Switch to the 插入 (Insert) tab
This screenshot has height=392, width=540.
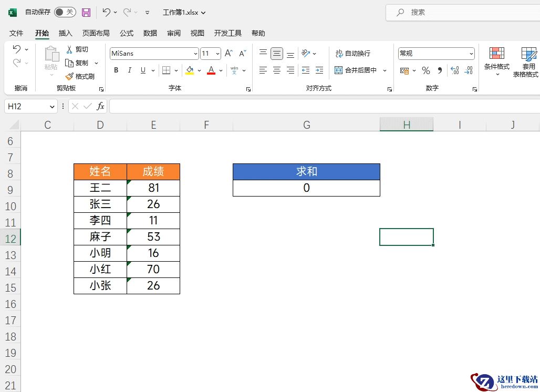pyautogui.click(x=66, y=33)
